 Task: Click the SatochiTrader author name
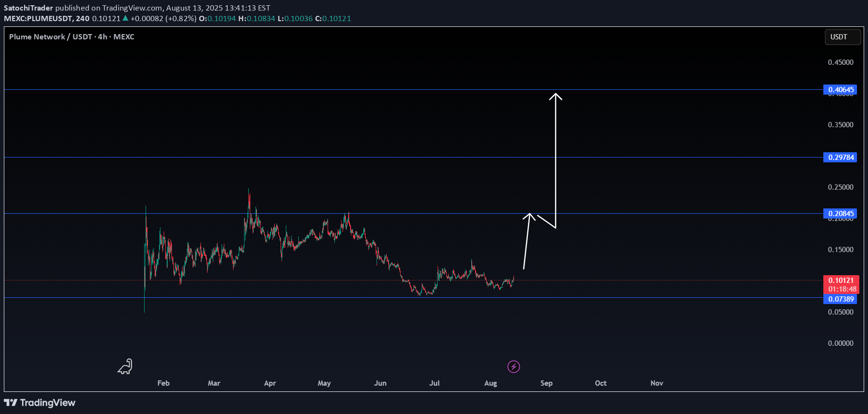pyautogui.click(x=28, y=8)
